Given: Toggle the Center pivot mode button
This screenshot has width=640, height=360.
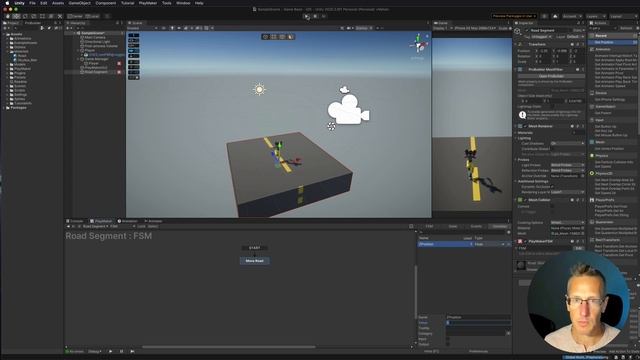Looking at the screenshot, I should click(76, 16).
